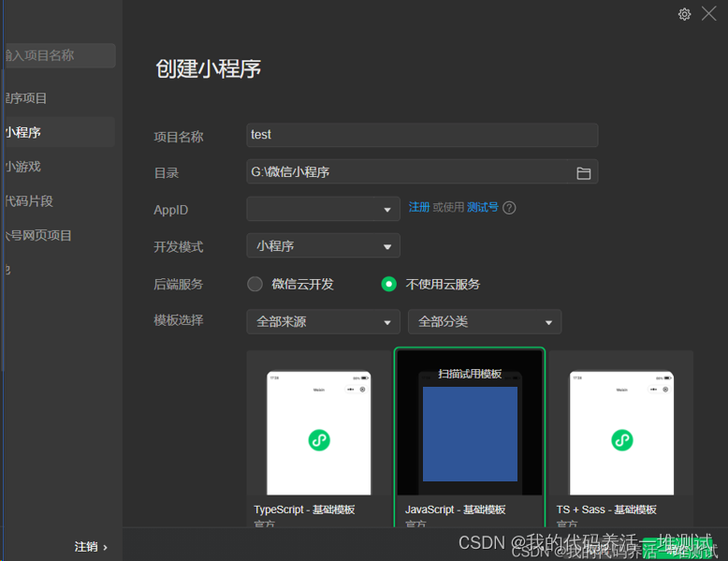Select the 微信云开发 radio button
Viewport: 728px width, 561px height.
pyautogui.click(x=255, y=284)
